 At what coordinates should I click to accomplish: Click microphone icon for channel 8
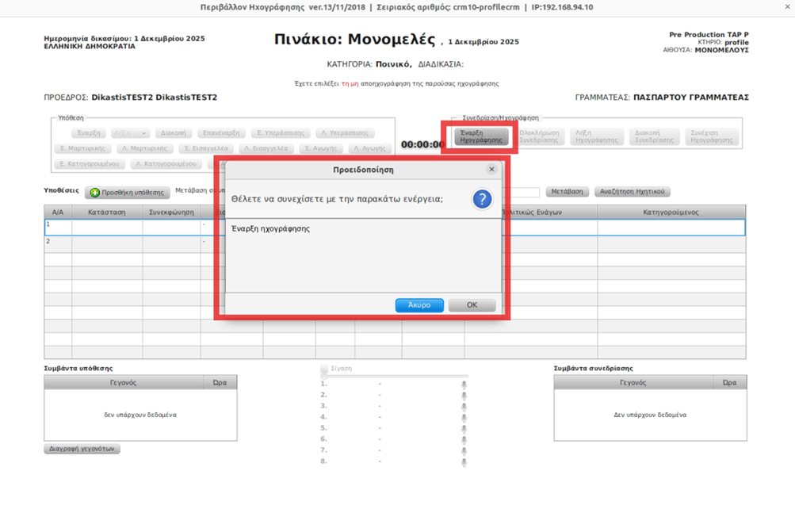click(464, 461)
